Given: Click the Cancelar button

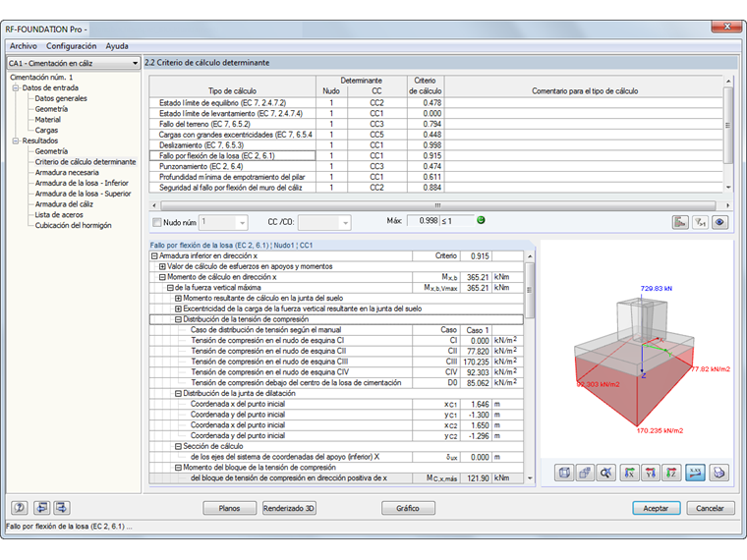Looking at the screenshot, I should tap(710, 508).
